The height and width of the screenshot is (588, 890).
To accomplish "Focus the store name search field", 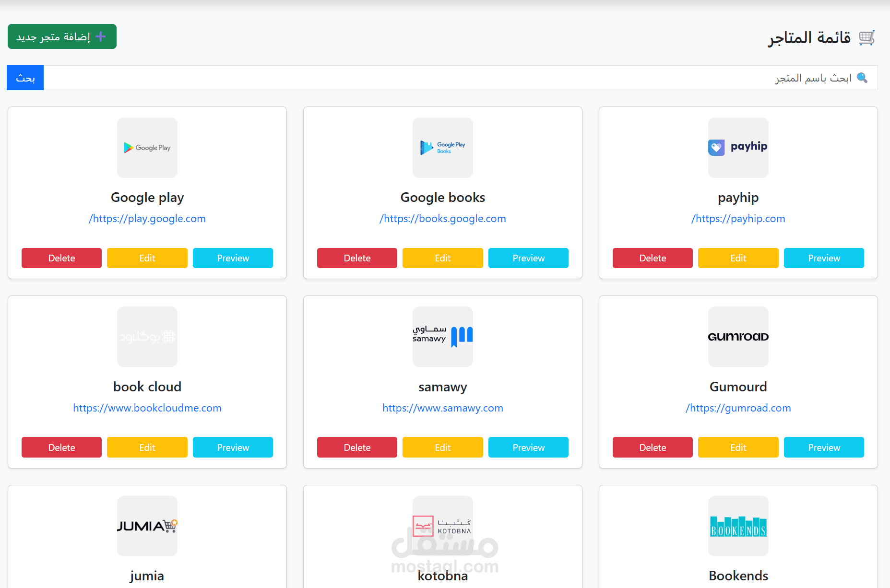I will coord(461,78).
